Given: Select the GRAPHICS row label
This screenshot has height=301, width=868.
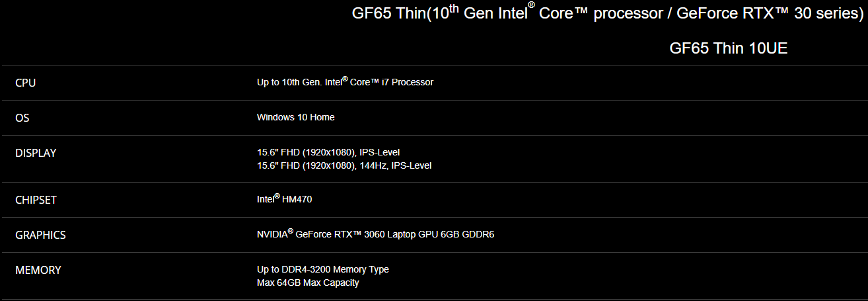Looking at the screenshot, I should [x=40, y=235].
